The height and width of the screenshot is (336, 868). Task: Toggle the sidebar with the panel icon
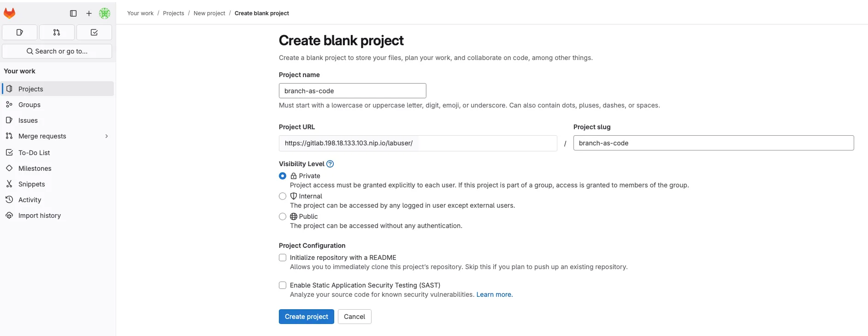point(73,13)
